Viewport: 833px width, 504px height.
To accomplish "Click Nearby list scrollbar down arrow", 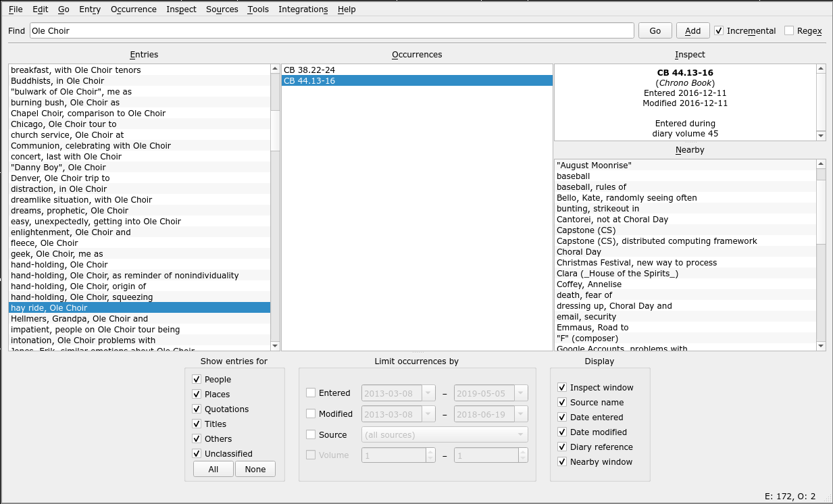I will coord(821,346).
